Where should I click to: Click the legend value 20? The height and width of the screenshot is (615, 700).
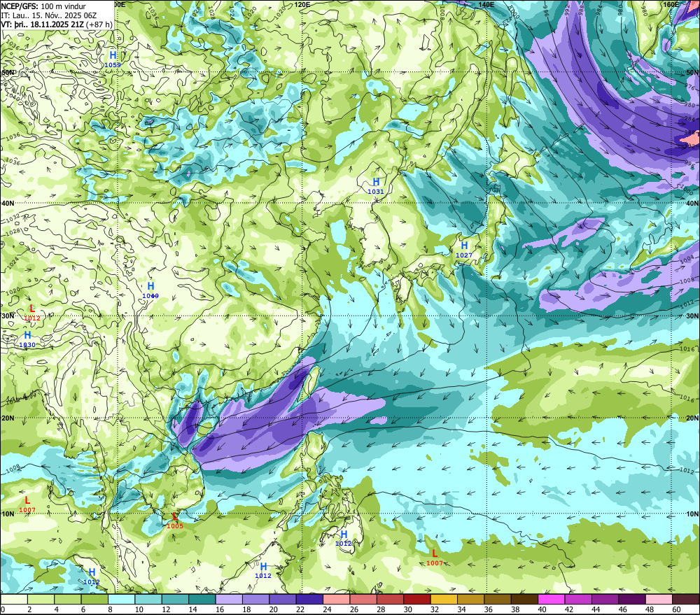click(273, 609)
